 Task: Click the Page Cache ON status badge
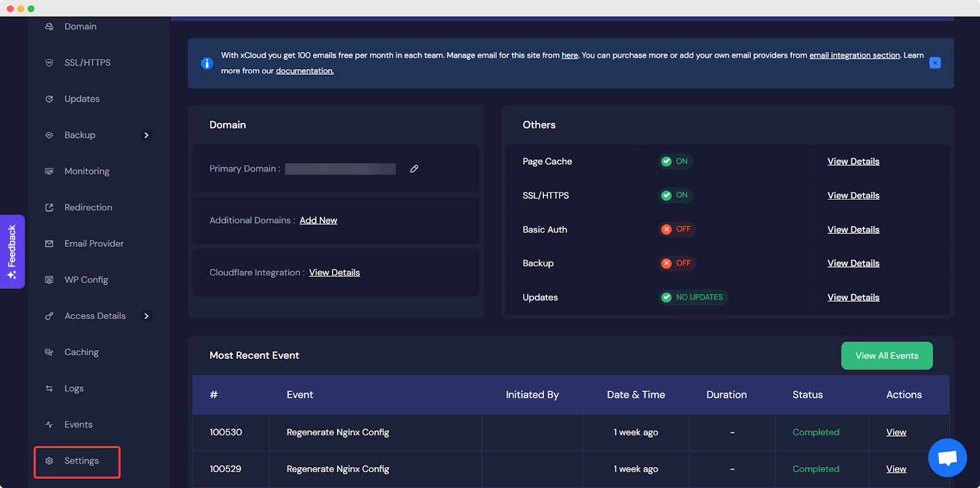(674, 162)
